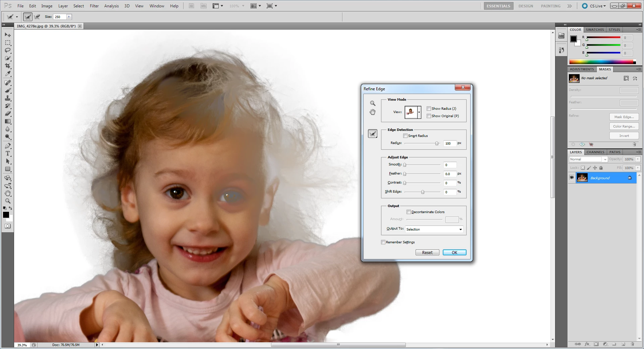Select the Gradient tool

[8, 121]
